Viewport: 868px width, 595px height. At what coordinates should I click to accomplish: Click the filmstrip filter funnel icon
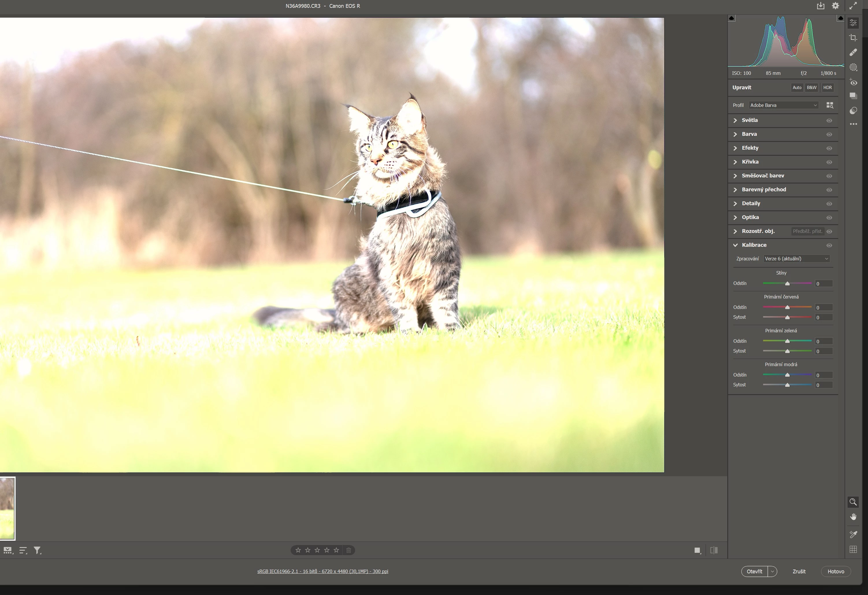(37, 550)
